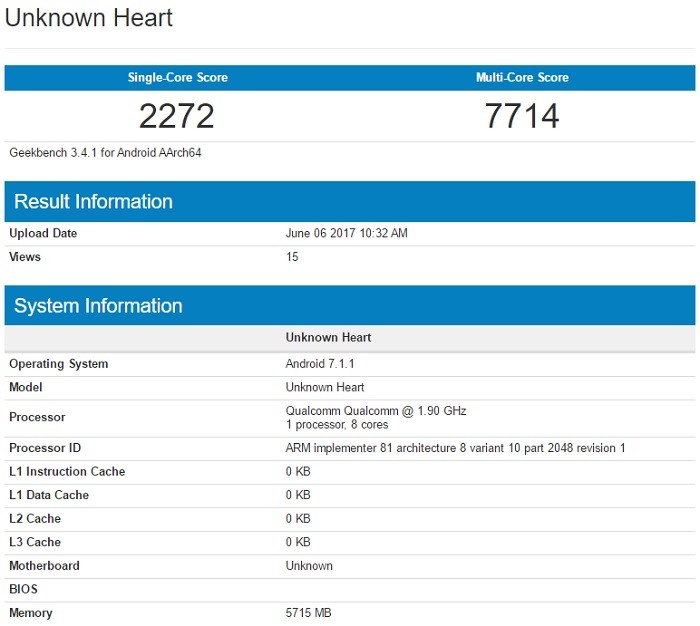Screen dimensions: 700x626
Task: Select the ARM implementer 81 processor ID value
Action: [x=455, y=448]
